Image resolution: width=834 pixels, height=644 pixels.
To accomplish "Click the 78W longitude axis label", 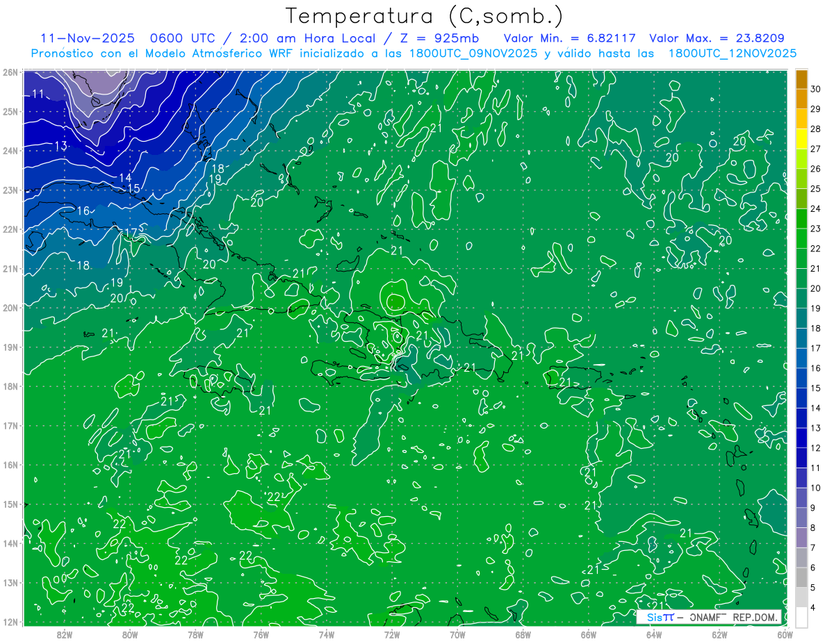I will coord(195,634).
